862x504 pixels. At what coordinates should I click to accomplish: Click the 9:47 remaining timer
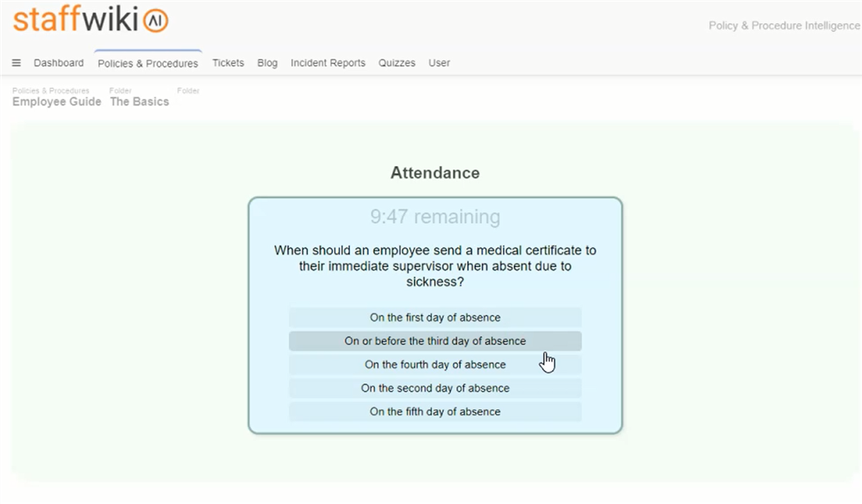435,217
